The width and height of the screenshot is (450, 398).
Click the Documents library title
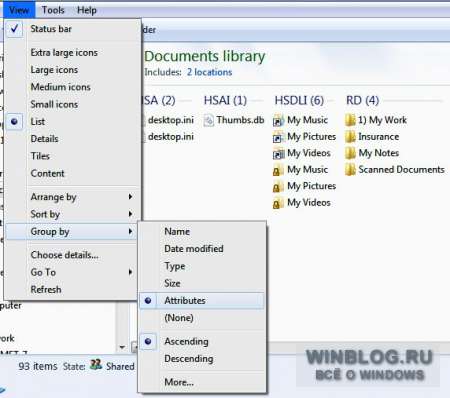point(205,56)
